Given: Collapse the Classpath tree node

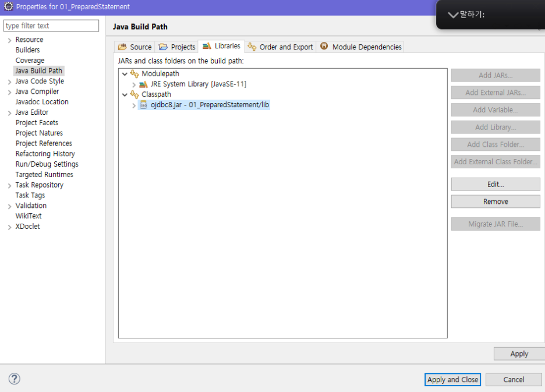Looking at the screenshot, I should (125, 94).
